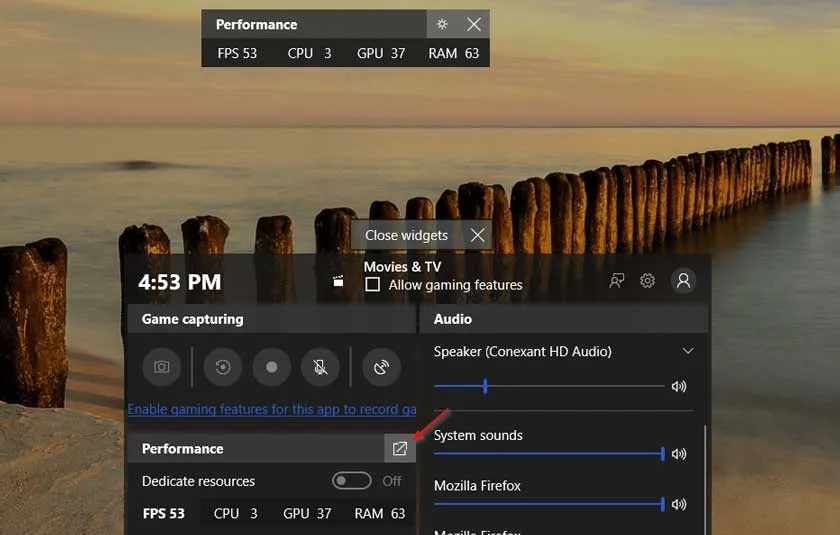Image resolution: width=840 pixels, height=535 pixels.
Task: Pop out the Performance widget
Action: [x=400, y=449]
